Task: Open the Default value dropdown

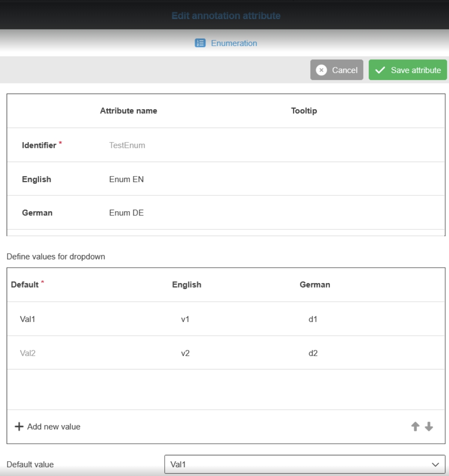Action: (305, 464)
